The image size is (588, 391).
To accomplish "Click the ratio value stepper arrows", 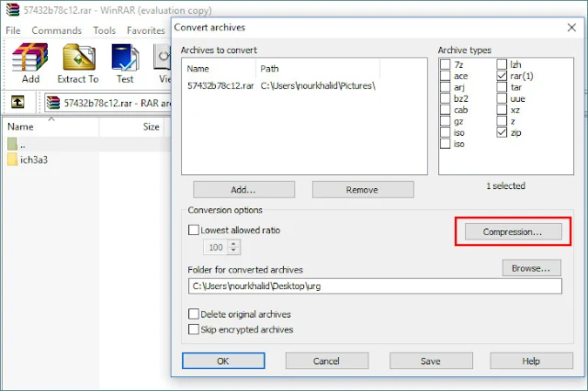I will tap(233, 247).
